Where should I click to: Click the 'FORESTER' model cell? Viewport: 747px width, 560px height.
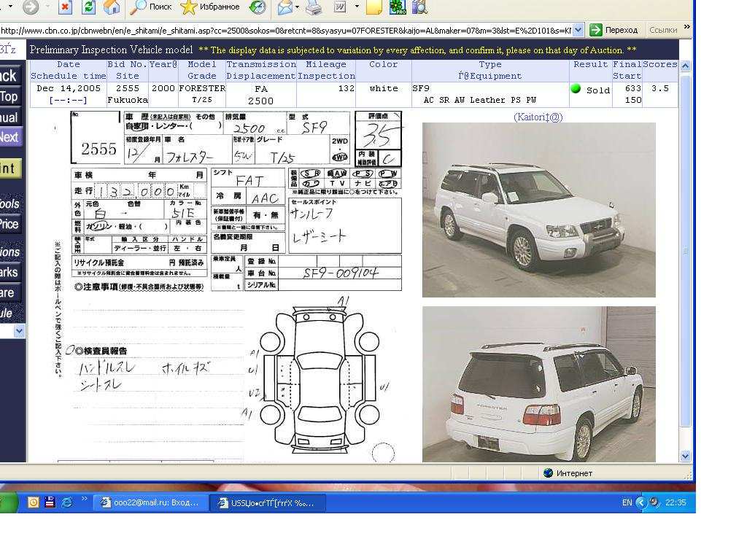pos(202,88)
